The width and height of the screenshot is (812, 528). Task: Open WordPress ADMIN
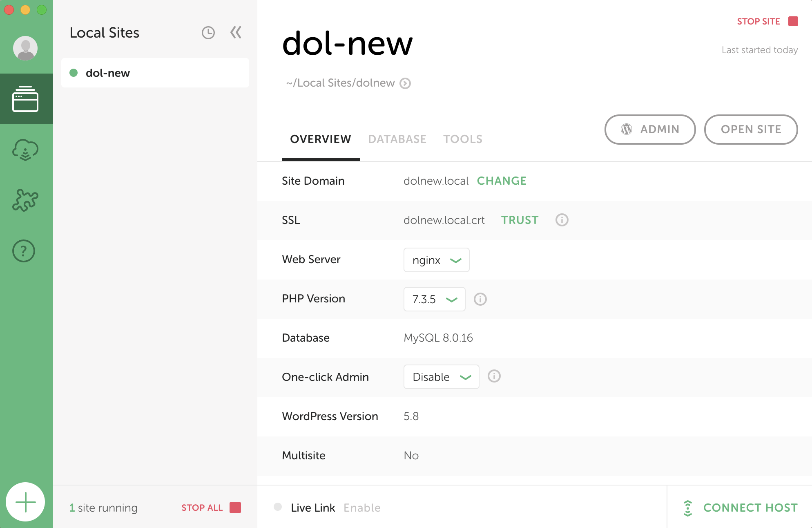point(650,130)
